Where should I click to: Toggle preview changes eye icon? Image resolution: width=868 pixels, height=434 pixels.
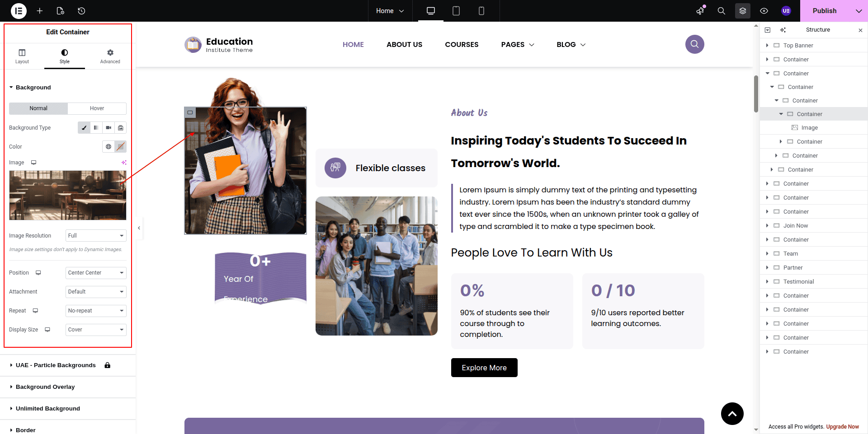click(764, 11)
